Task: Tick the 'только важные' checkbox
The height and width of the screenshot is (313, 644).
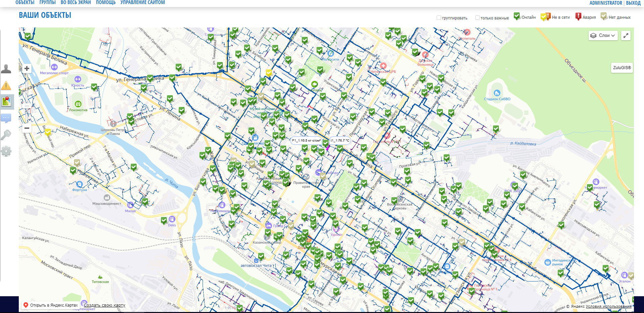Action: 477,18
